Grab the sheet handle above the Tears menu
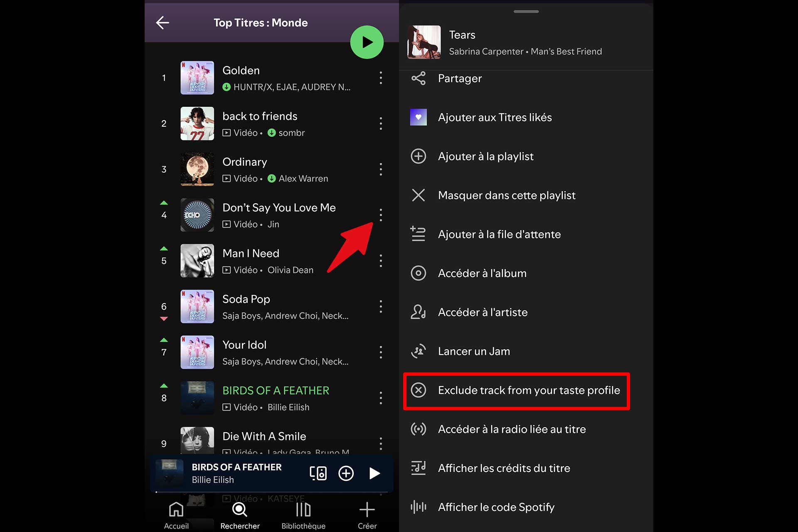This screenshot has height=532, width=798. pos(526,12)
